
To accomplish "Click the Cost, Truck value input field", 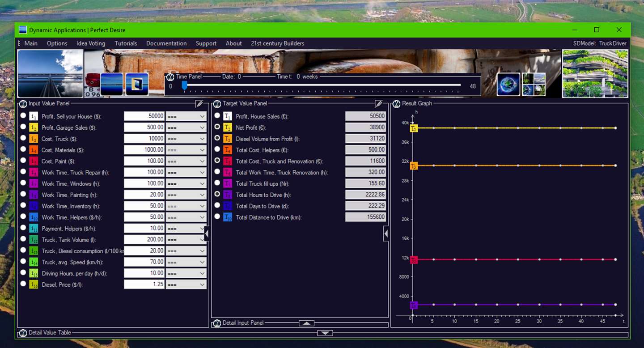I will coord(144,139).
